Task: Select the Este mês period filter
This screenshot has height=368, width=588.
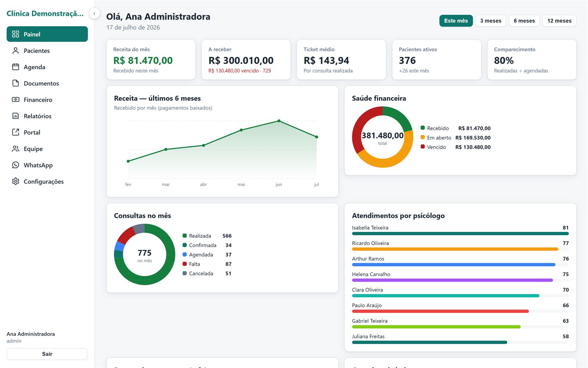Action: [456, 21]
